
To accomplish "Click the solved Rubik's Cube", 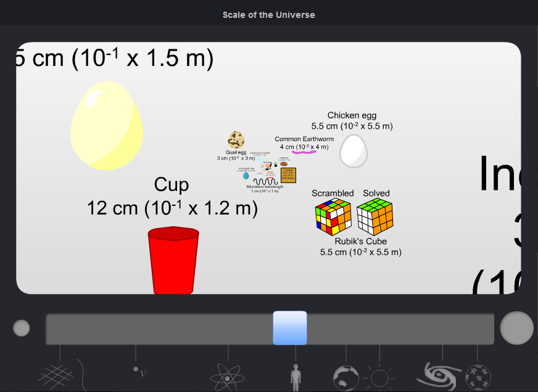I will [x=376, y=217].
